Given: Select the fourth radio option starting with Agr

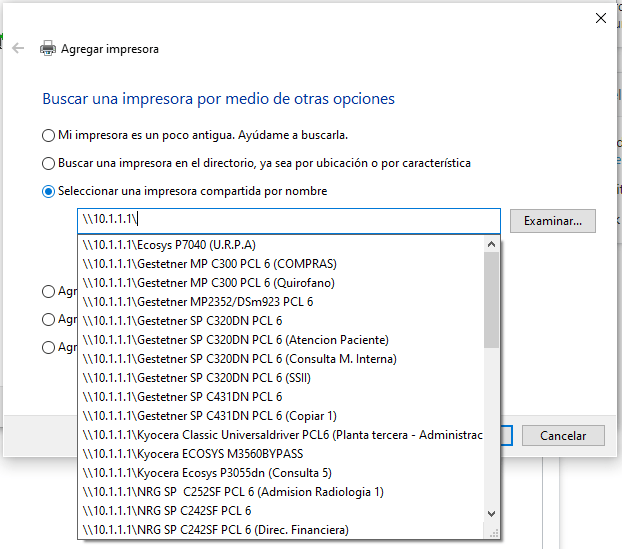Looking at the screenshot, I should [48, 292].
